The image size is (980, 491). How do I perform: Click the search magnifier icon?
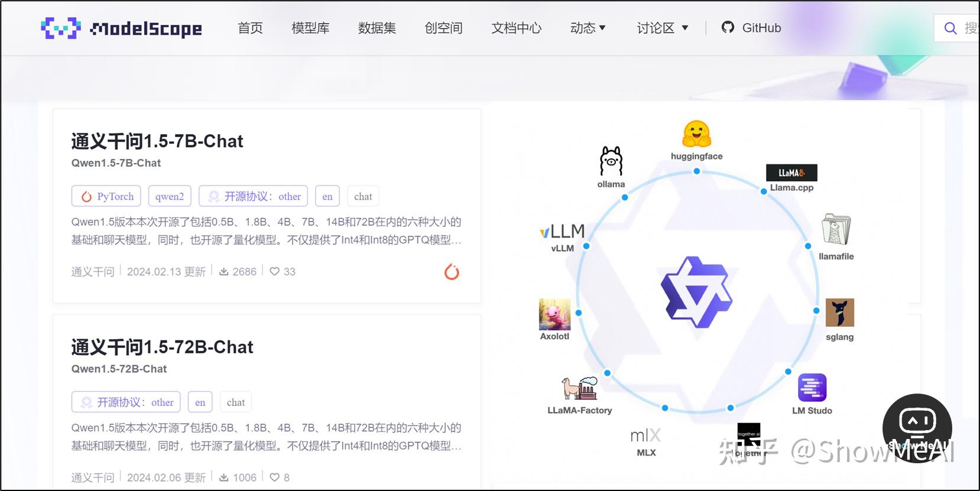(950, 28)
